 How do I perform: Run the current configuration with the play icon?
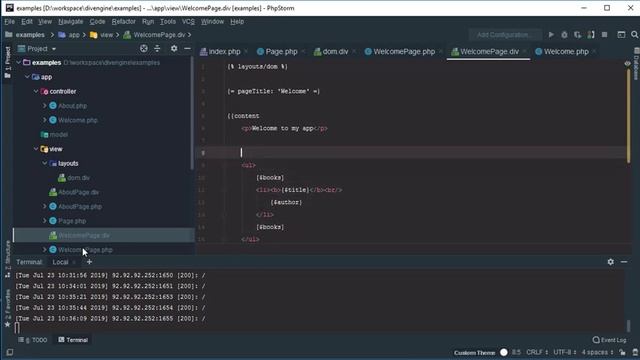click(551, 35)
